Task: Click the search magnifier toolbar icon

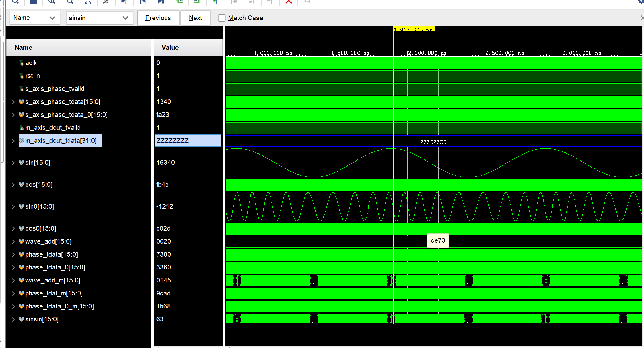Action: click(15, 2)
